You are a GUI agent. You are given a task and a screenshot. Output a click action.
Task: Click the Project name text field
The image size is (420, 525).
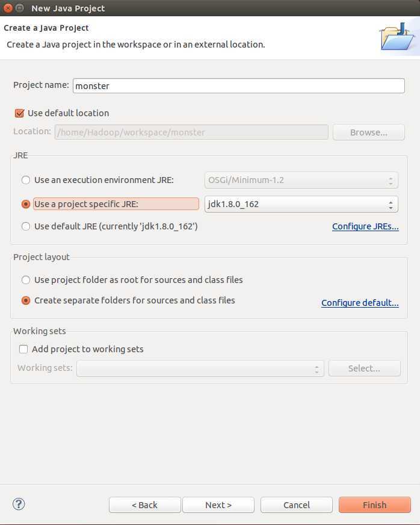click(238, 85)
